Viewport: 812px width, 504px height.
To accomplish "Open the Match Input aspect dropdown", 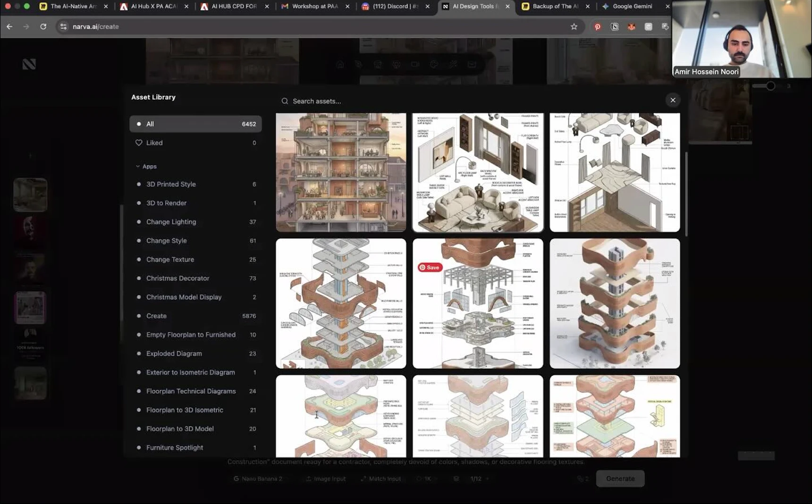I will (381, 479).
